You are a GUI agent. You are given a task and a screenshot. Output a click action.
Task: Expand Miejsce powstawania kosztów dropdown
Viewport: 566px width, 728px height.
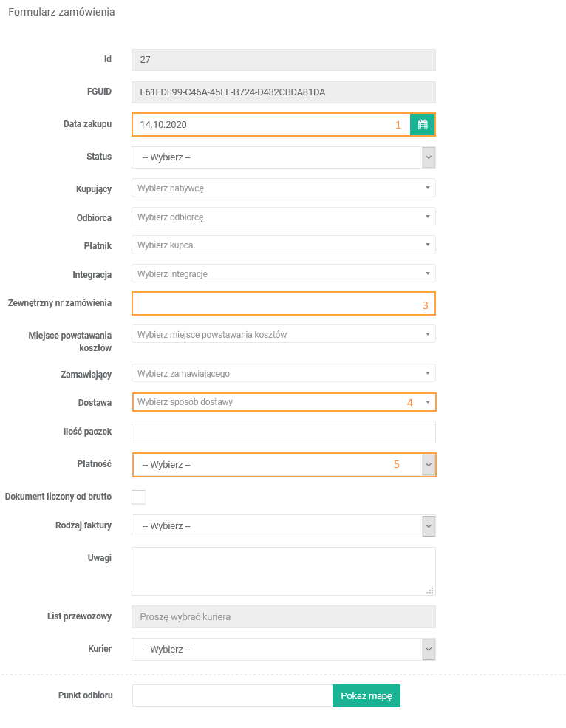283,334
